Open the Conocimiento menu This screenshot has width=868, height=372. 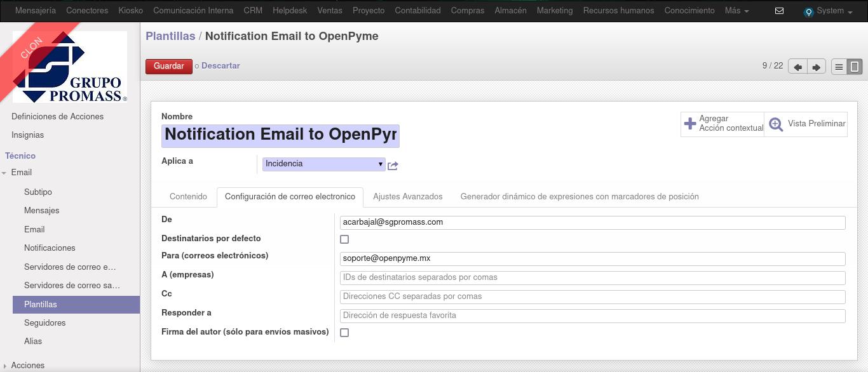(689, 11)
